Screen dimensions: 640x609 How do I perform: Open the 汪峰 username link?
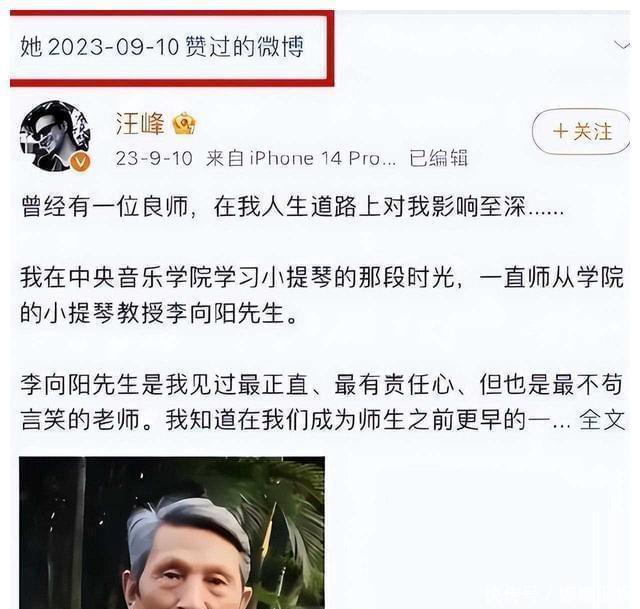[x=140, y=124]
